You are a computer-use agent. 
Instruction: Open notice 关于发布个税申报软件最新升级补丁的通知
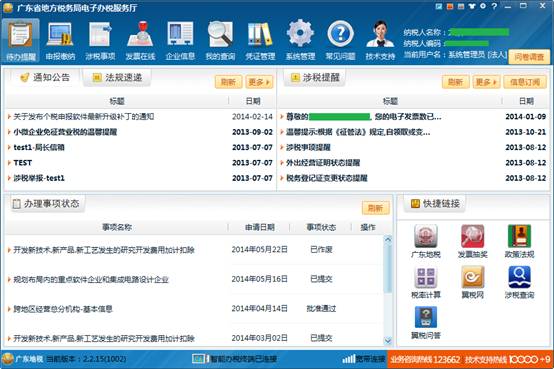point(84,117)
